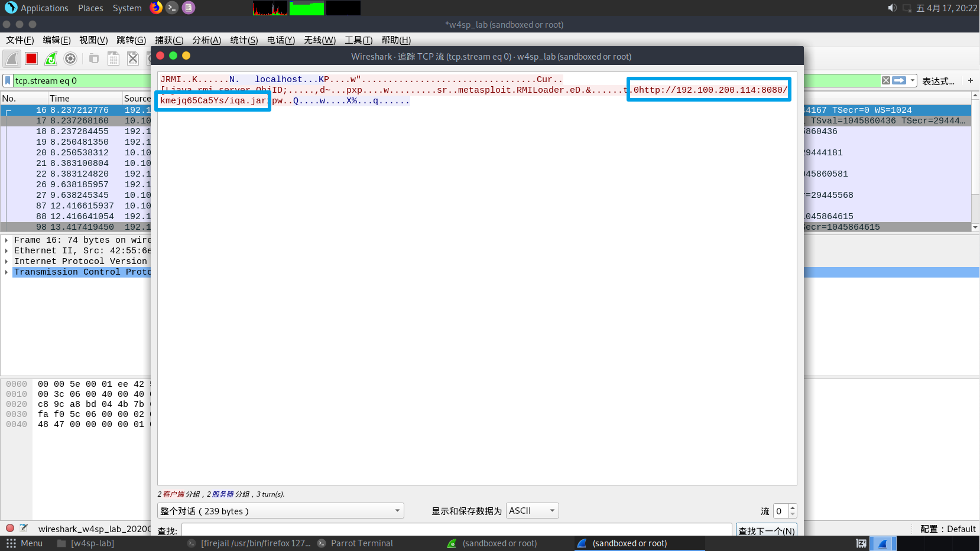Click packet list scrollbar down arrow

(x=975, y=227)
